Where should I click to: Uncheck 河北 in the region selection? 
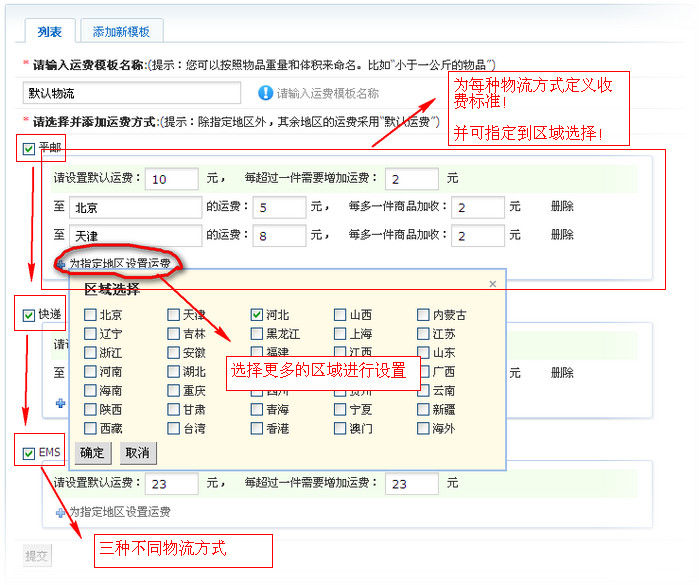coord(257,315)
